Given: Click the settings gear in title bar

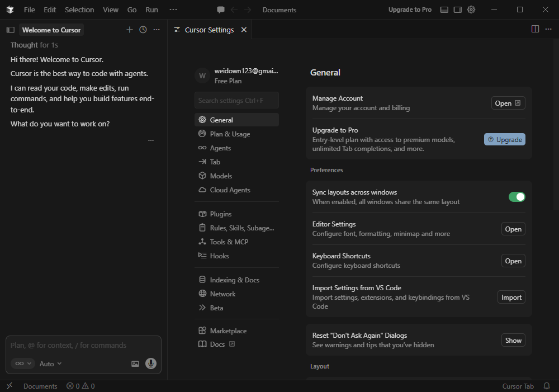Looking at the screenshot, I should [x=471, y=10].
